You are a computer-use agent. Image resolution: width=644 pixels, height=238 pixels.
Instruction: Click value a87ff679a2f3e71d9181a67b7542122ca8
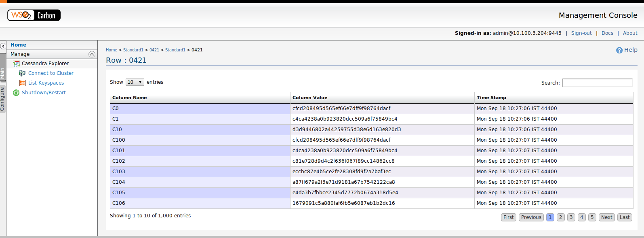coord(344,182)
